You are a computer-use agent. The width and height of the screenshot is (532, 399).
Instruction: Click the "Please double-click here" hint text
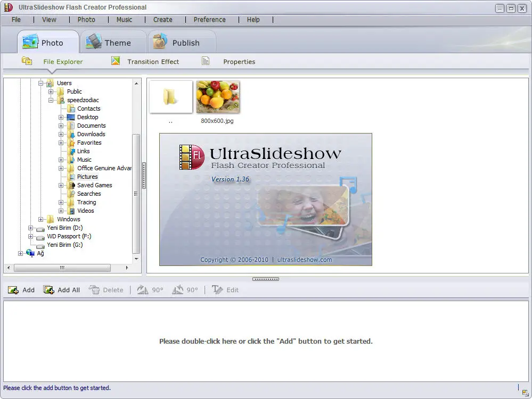point(266,341)
